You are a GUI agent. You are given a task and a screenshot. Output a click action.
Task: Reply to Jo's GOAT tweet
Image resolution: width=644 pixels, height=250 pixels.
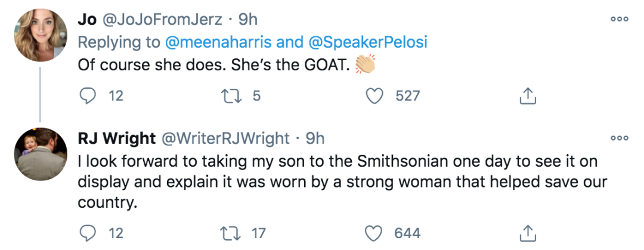(87, 95)
